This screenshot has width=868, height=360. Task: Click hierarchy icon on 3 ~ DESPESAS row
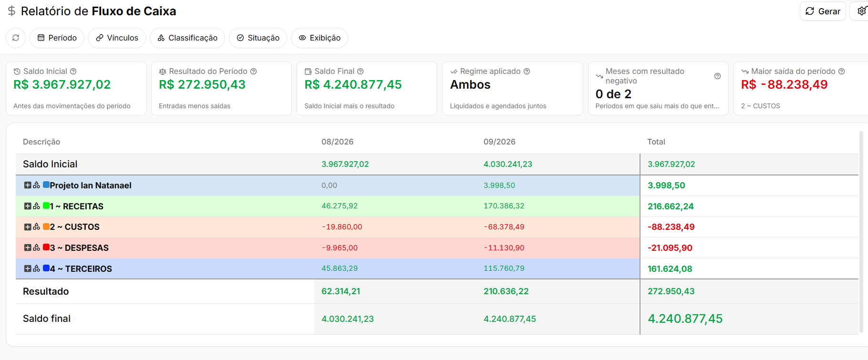36,247
